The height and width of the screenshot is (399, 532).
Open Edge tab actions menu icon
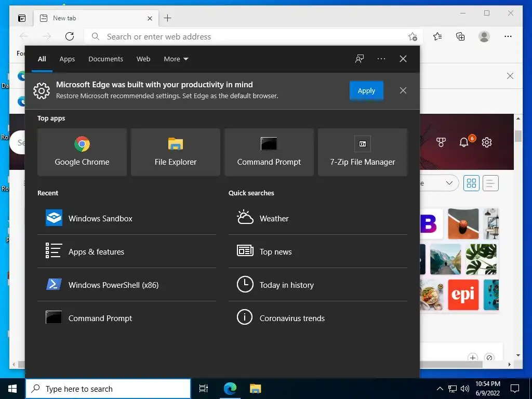click(x=22, y=18)
